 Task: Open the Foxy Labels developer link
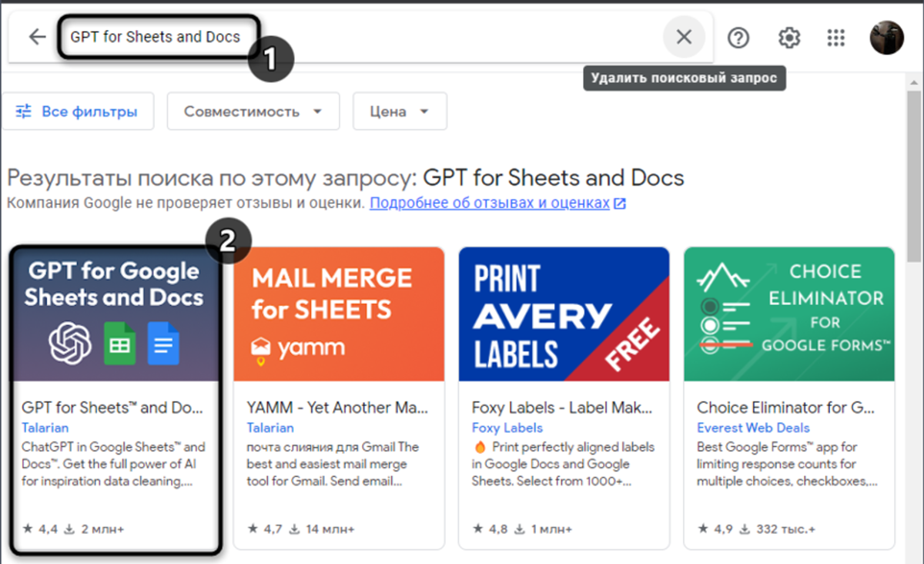tap(507, 428)
